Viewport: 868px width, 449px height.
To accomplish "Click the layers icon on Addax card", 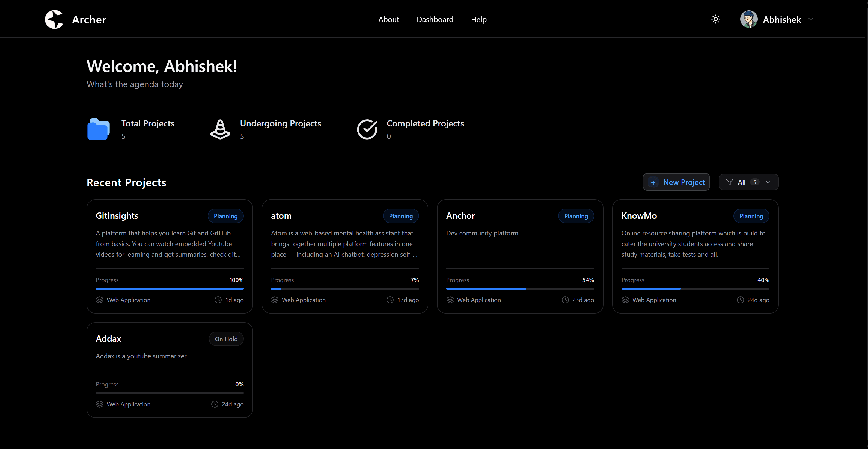I will tap(99, 404).
